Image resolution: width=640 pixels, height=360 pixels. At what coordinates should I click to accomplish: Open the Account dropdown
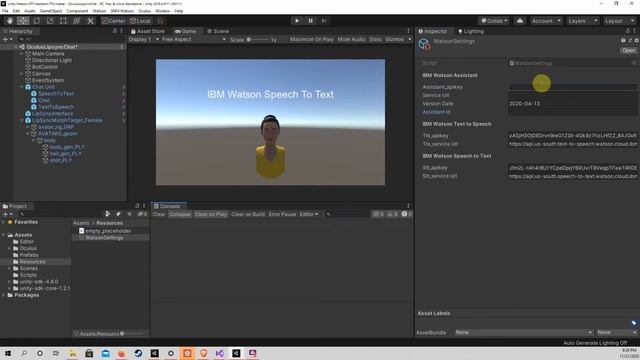[546, 21]
